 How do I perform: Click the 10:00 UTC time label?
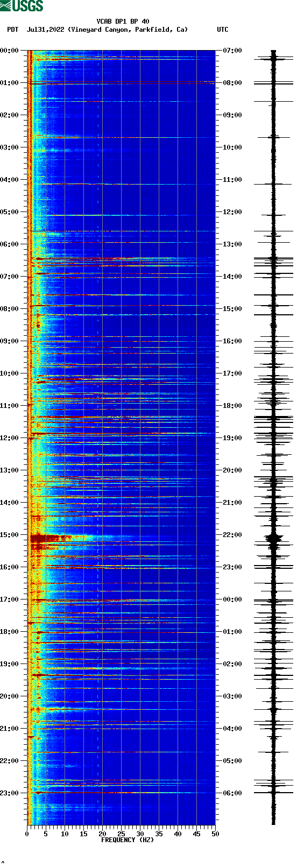(x=232, y=147)
